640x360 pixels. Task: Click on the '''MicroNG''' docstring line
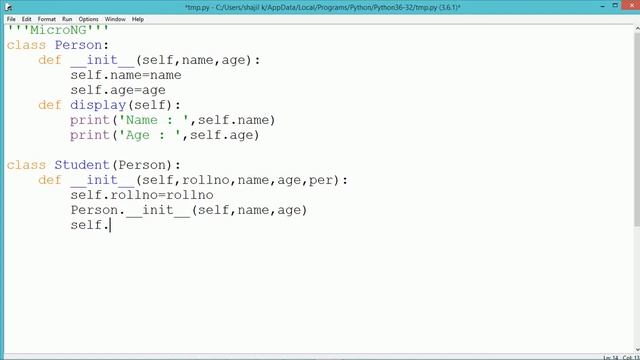(x=58, y=30)
